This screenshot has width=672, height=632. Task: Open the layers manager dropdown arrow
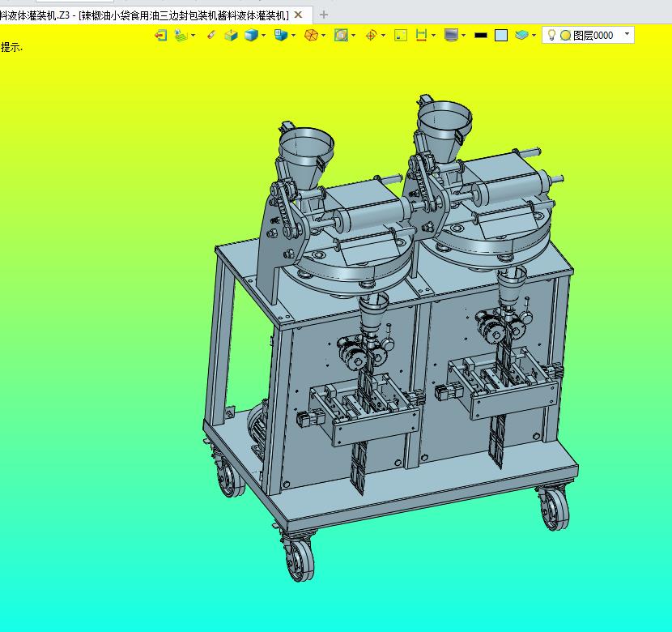point(534,35)
